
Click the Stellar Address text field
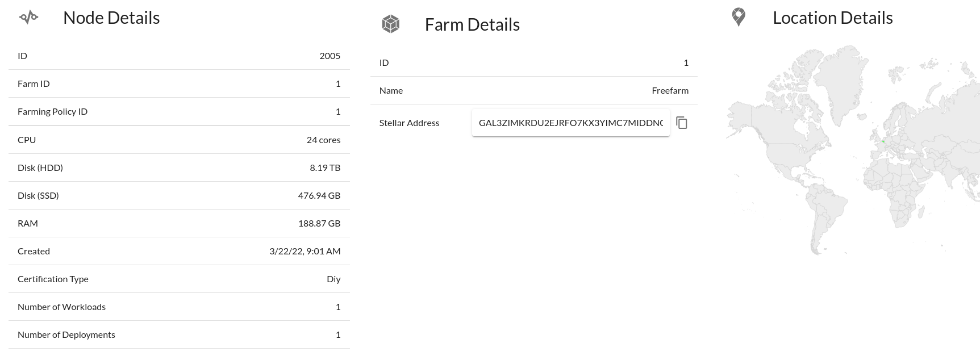[570, 123]
